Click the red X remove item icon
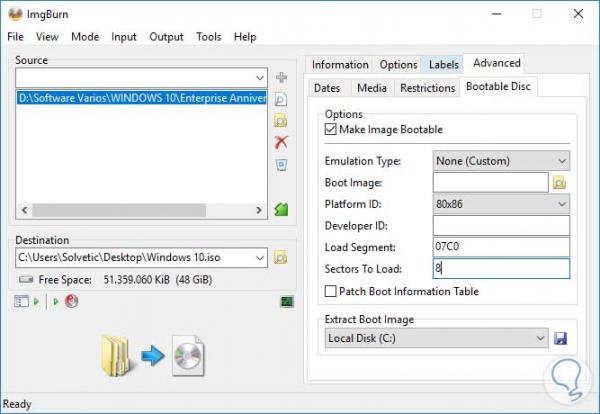This screenshot has height=414, width=600. [x=281, y=142]
